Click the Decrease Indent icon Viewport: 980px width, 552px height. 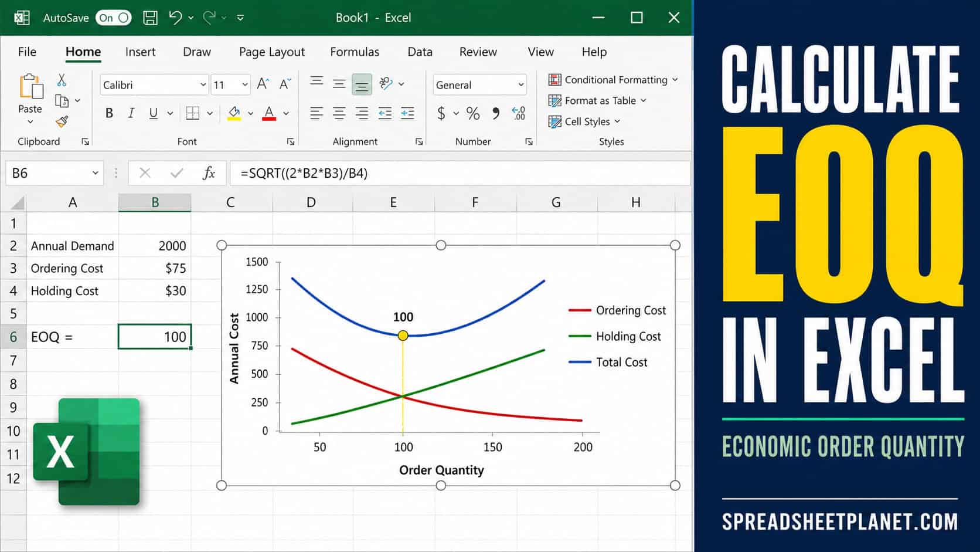click(x=384, y=113)
